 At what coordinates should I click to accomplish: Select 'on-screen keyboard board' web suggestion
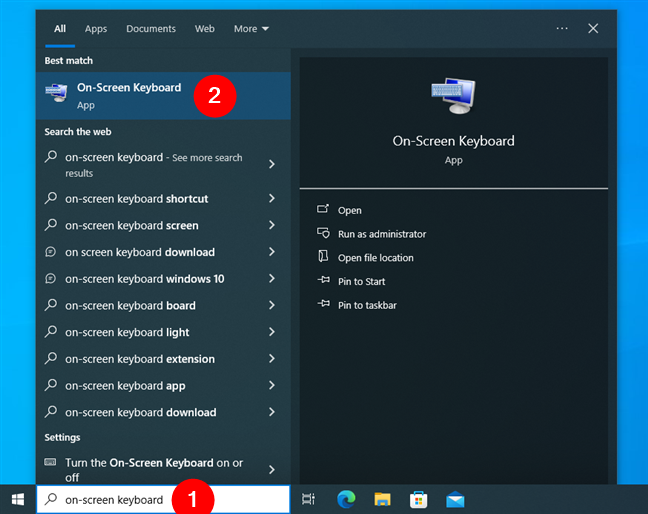163,305
